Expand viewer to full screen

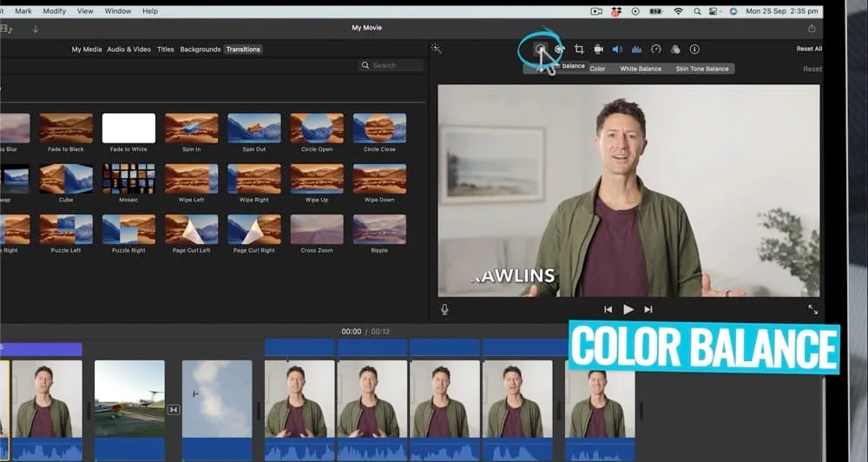click(x=812, y=309)
